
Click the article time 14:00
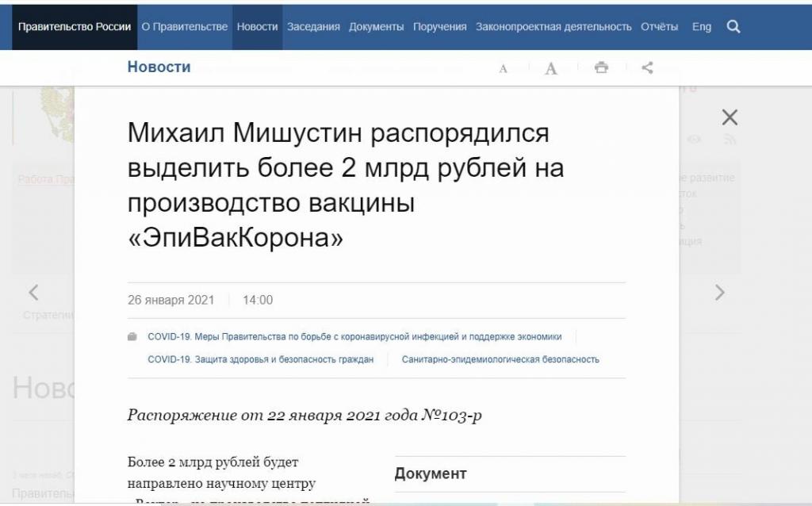(258, 300)
